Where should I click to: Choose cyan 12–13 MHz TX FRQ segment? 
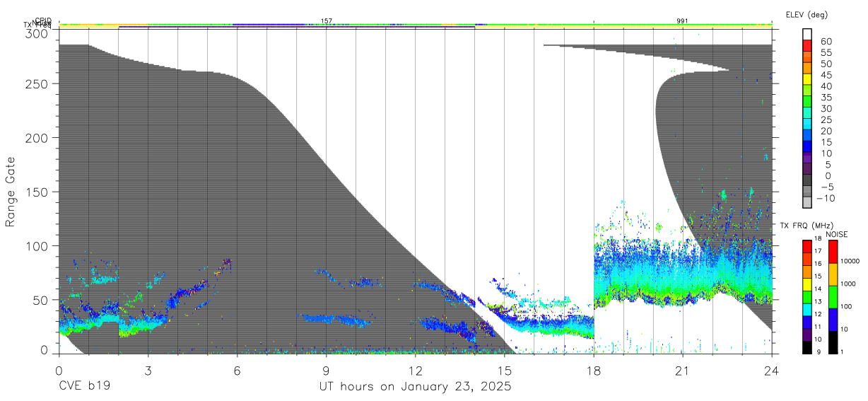click(x=807, y=309)
